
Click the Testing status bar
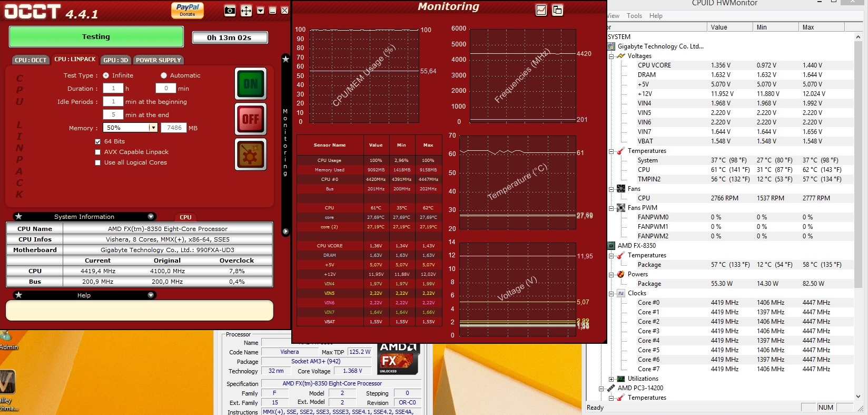(x=96, y=37)
